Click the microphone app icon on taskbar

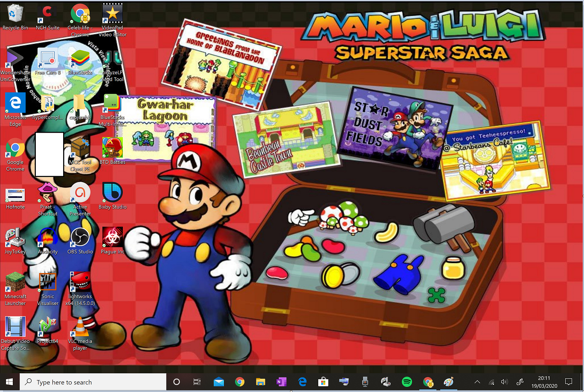pyautogui.click(x=365, y=382)
